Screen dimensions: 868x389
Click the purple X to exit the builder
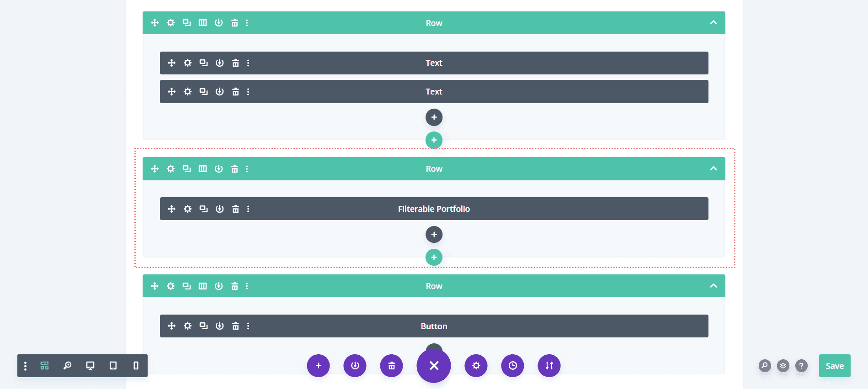tap(433, 366)
